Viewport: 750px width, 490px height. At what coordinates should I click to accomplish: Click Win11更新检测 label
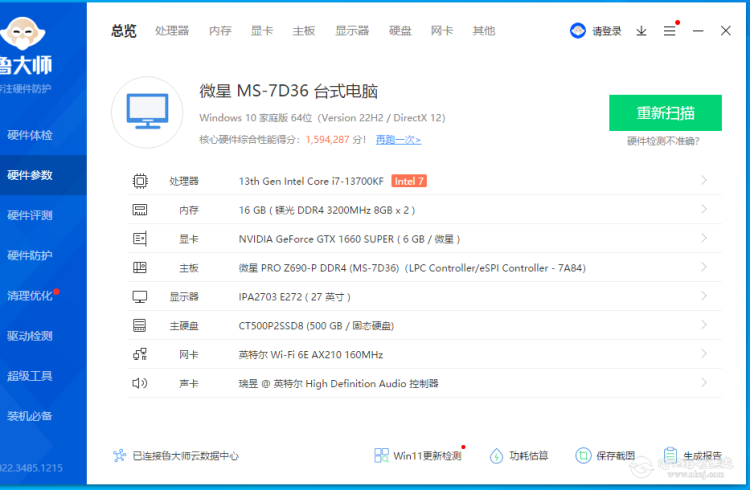tap(427, 456)
